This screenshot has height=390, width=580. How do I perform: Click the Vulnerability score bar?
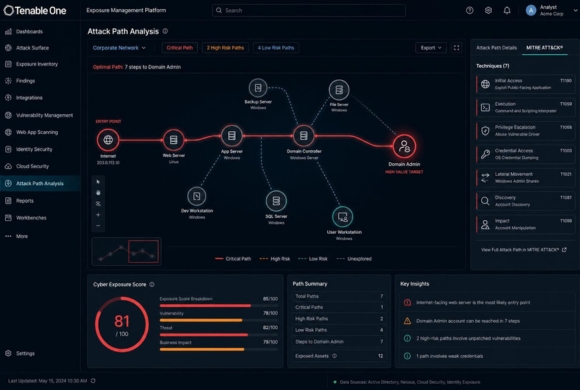[219, 320]
